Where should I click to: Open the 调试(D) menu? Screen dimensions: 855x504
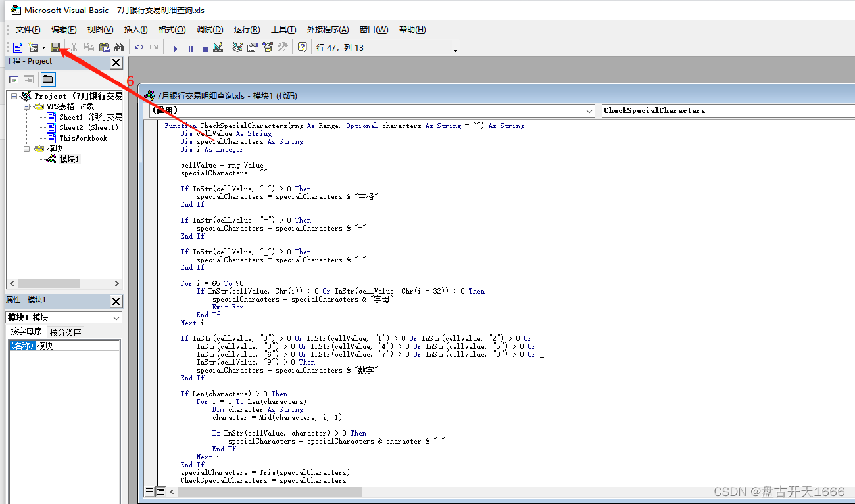(210, 30)
